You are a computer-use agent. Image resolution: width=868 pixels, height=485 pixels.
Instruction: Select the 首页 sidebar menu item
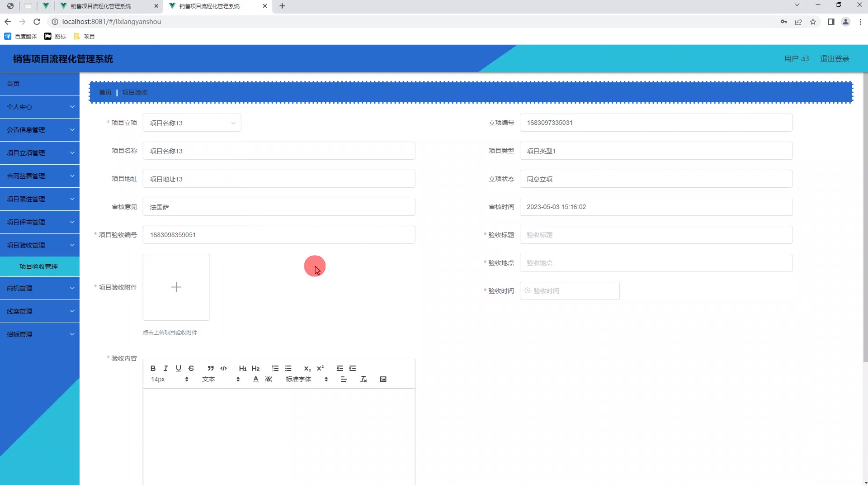[x=40, y=83]
